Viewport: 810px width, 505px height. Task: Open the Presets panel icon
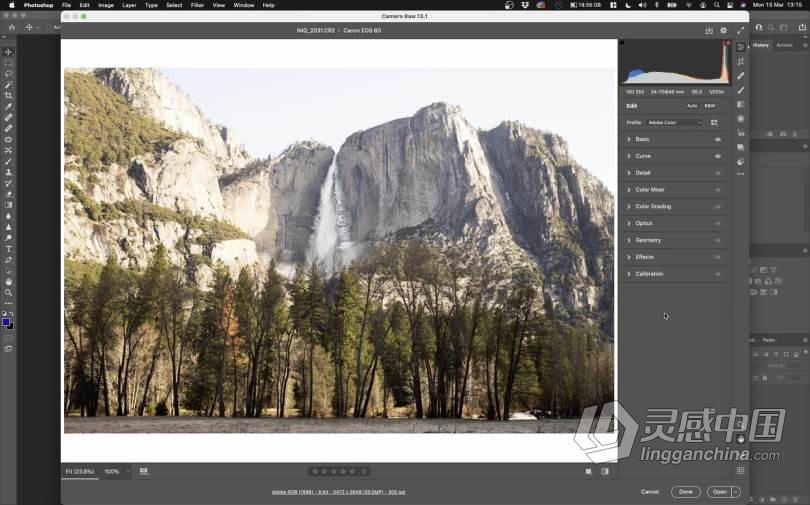[x=741, y=161]
